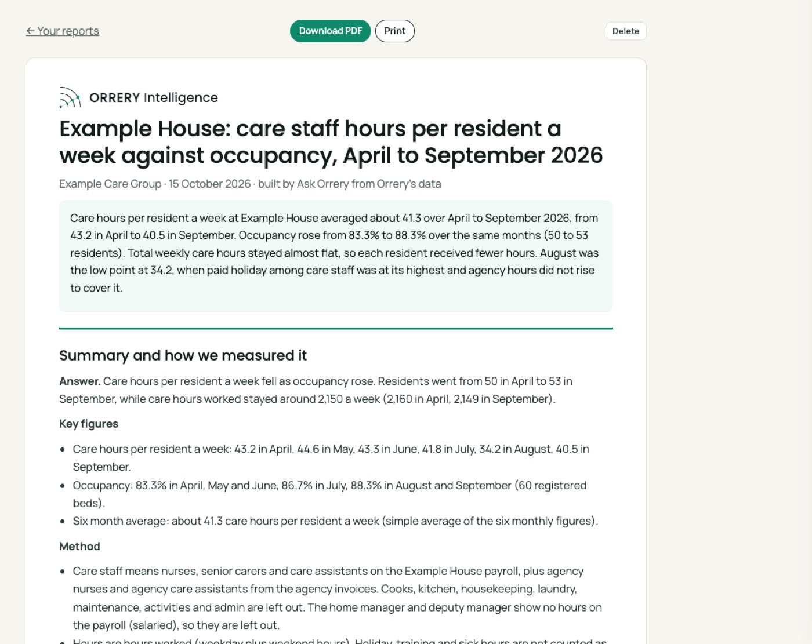
Task: Click the Example Care Group date byline
Action: (x=250, y=184)
